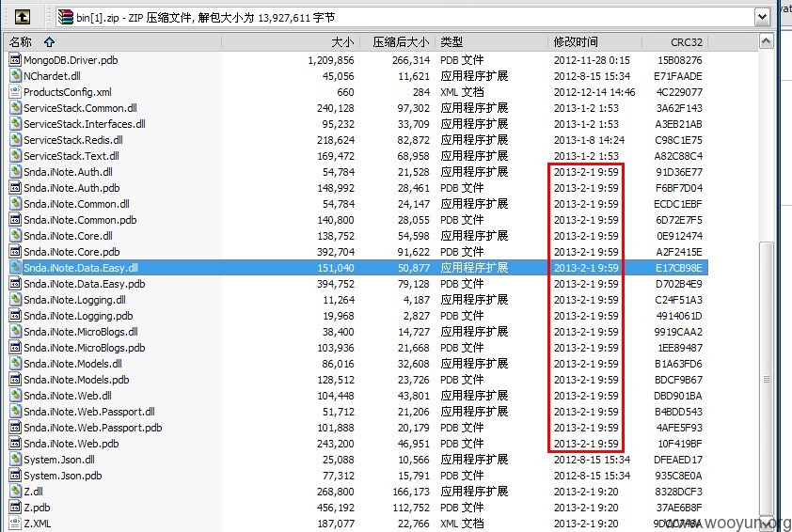
Task: Click the Z.XML file icon
Action: click(16, 524)
